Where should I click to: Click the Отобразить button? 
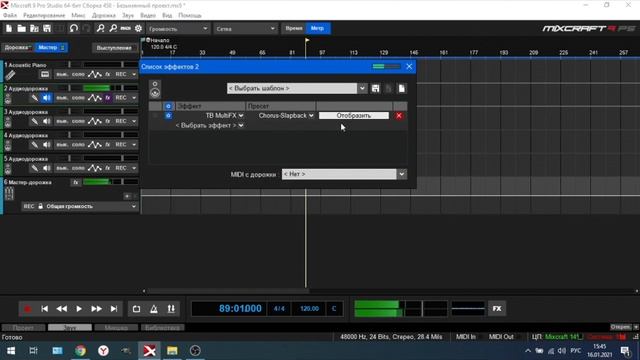point(354,116)
